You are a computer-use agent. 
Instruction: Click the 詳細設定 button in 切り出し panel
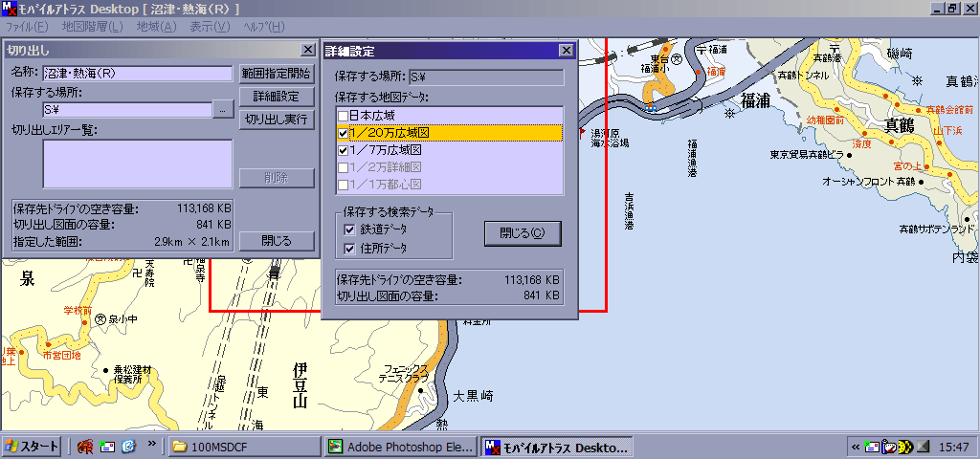(x=277, y=97)
